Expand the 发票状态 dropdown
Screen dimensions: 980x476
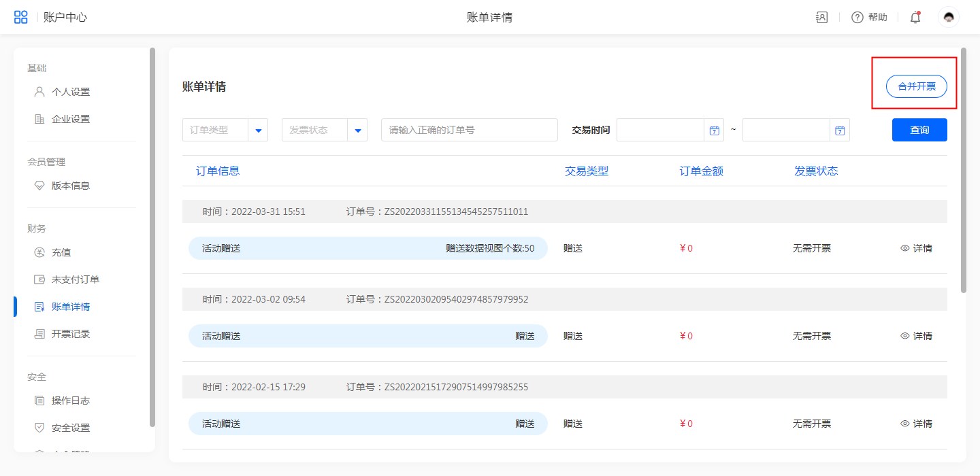coord(357,131)
